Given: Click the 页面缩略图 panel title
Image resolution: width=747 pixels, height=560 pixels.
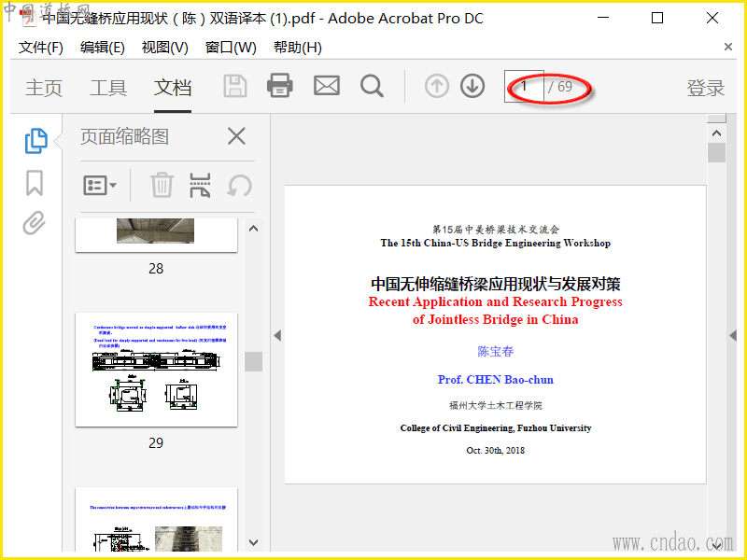Looking at the screenshot, I should tap(124, 136).
